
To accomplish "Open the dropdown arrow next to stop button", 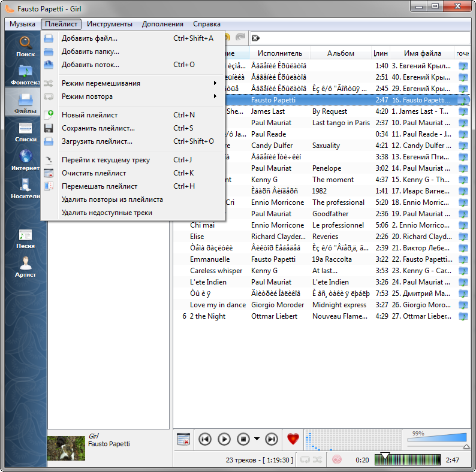I will click(257, 438).
